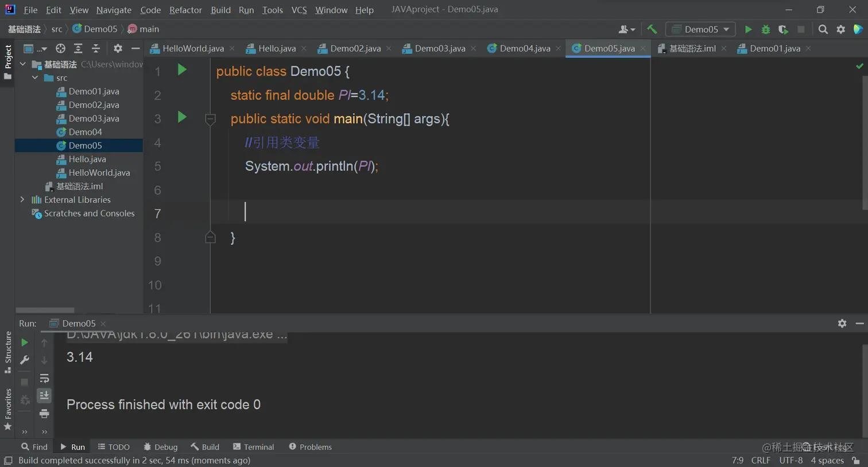
Task: Fold the main method at line 3
Action: pyautogui.click(x=210, y=119)
